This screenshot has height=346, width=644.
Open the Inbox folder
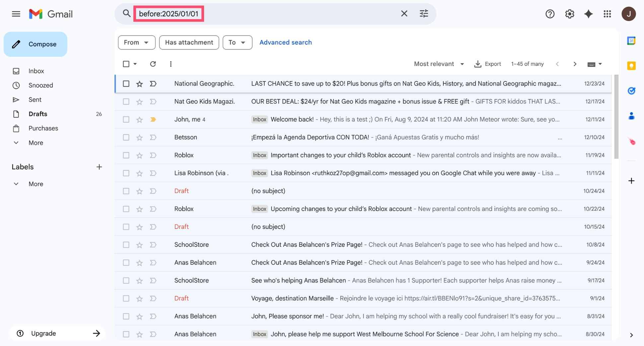(x=36, y=71)
